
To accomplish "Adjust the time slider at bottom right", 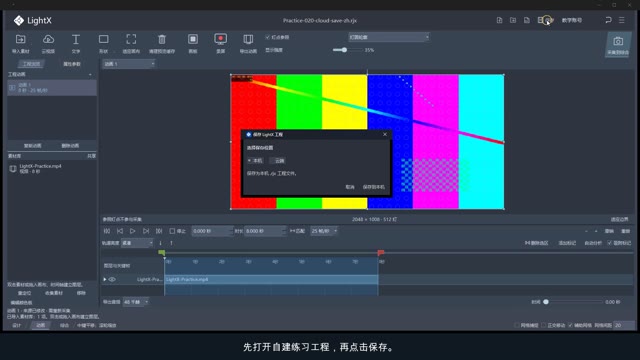I will pos(573,302).
